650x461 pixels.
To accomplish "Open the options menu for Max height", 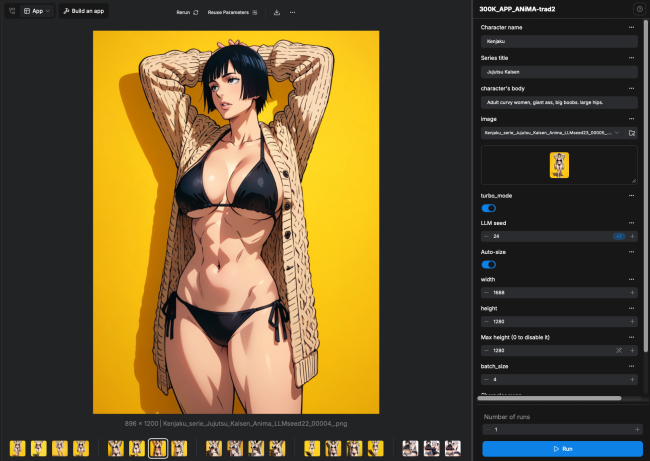I will (x=631, y=337).
